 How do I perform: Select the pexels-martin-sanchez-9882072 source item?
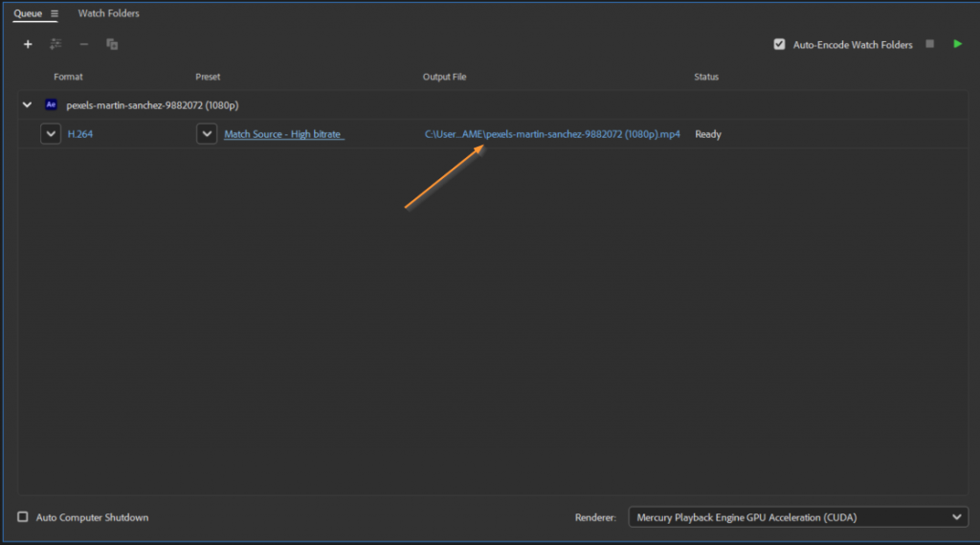click(152, 104)
